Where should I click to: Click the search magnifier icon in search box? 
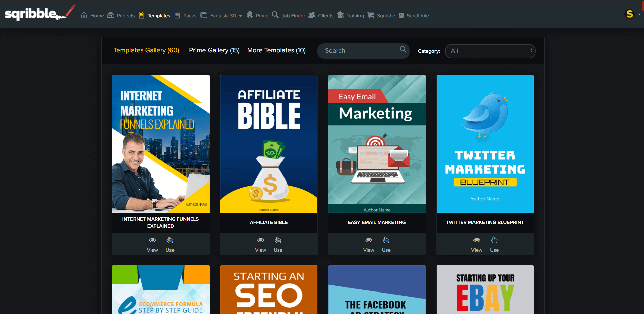[403, 50]
